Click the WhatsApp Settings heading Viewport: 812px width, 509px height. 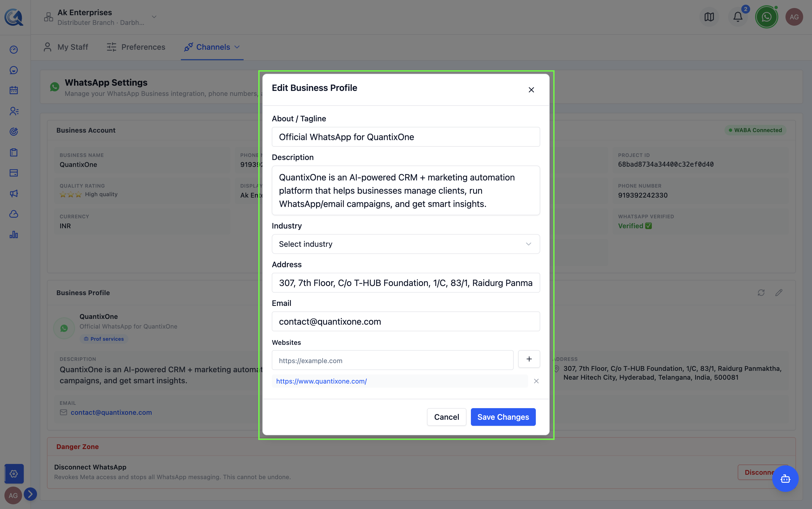tap(106, 82)
